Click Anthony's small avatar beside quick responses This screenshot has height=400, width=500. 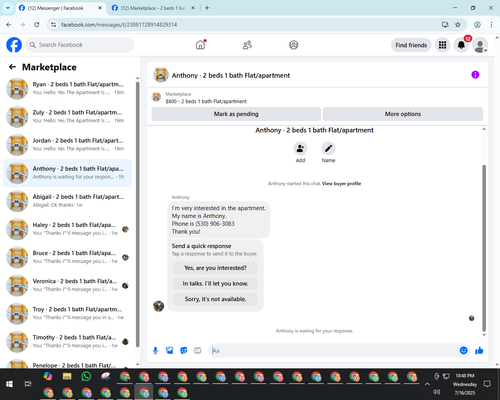coord(159,306)
